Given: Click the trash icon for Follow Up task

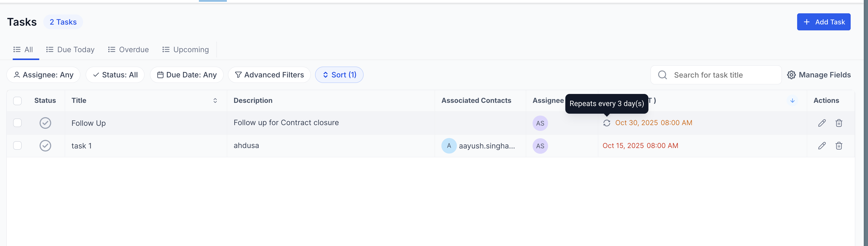Looking at the screenshot, I should (839, 123).
